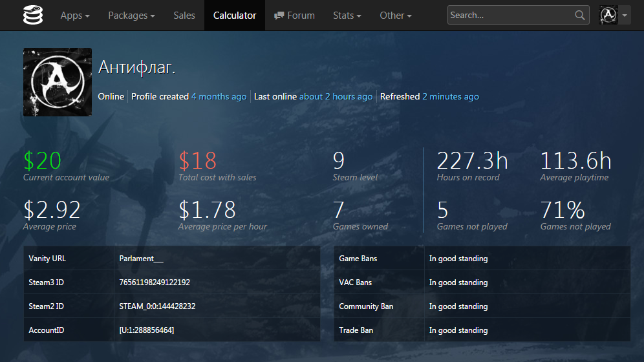This screenshot has width=644, height=362.
Task: Click the Game Bans row label
Action: (358, 259)
